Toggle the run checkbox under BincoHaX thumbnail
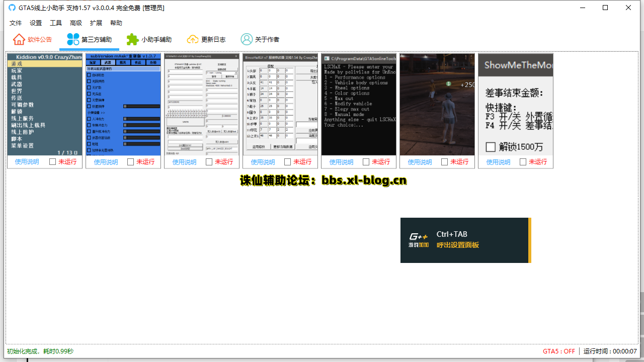This screenshot has width=644, height=362. click(x=288, y=162)
